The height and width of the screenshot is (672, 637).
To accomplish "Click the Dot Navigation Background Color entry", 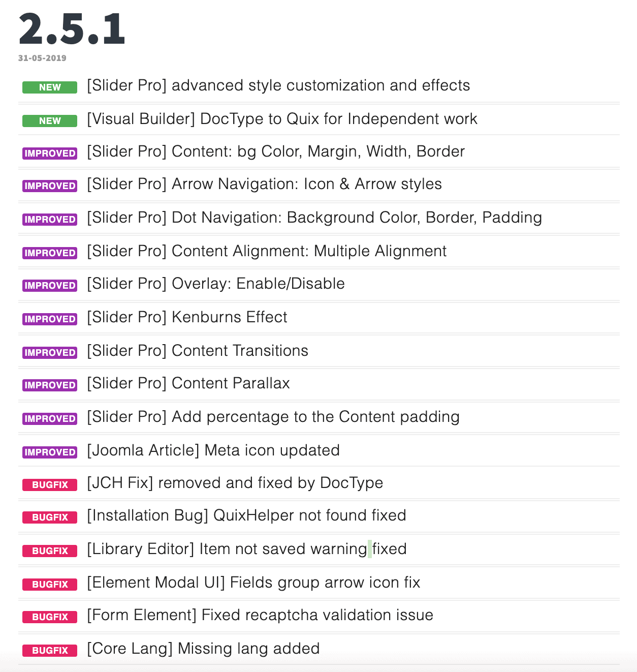I will (x=314, y=218).
